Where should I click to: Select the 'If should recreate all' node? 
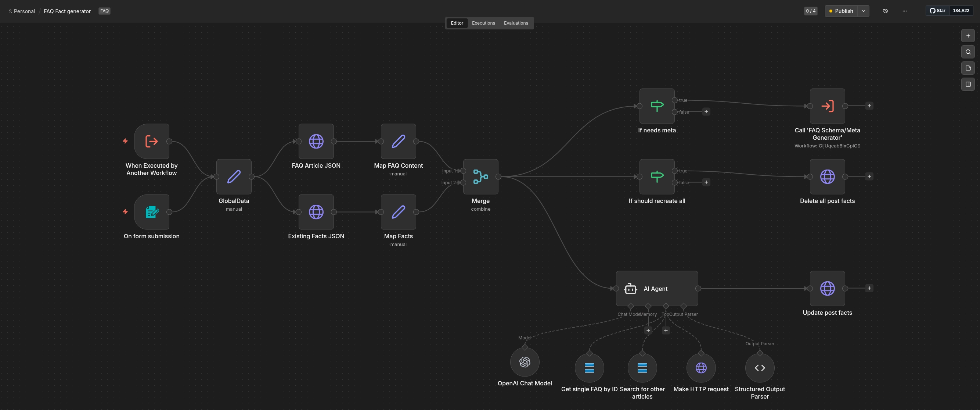[x=657, y=177]
